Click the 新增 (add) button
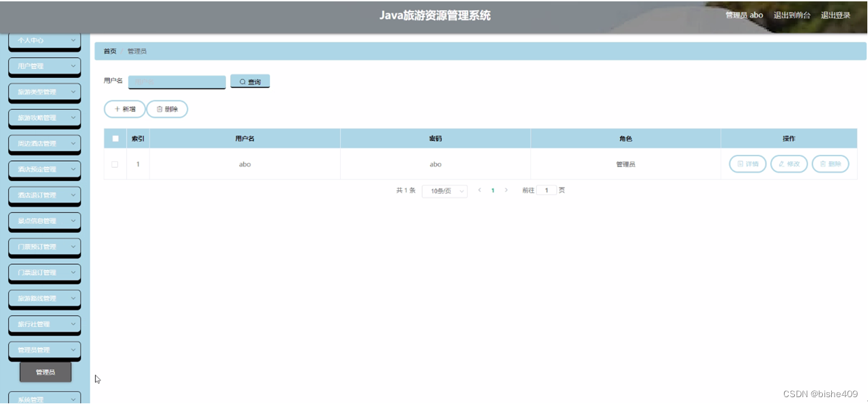This screenshot has height=404, width=868. [x=124, y=109]
